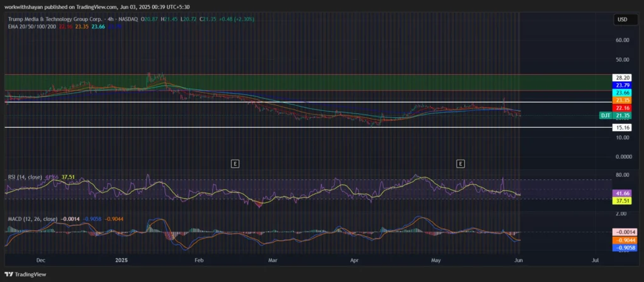Viewport: 644px width, 282px height.
Task: Click the orange 23.35 price axis label
Action: tap(622, 100)
